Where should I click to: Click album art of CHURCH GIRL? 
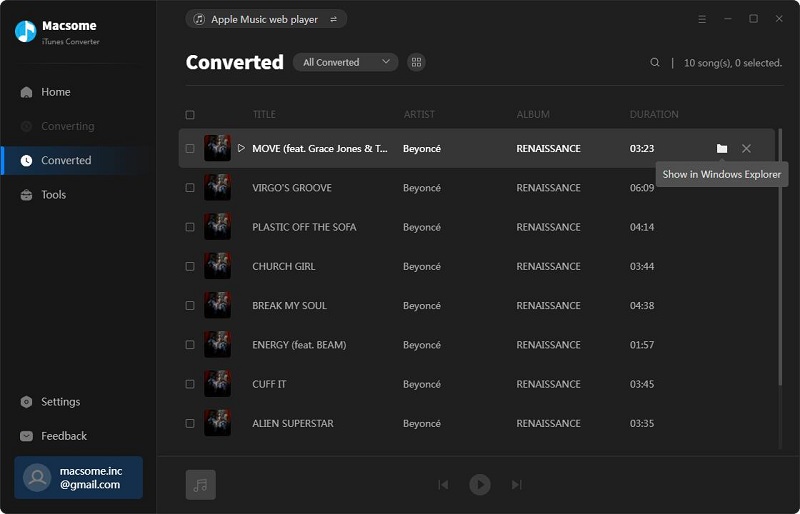click(x=217, y=266)
